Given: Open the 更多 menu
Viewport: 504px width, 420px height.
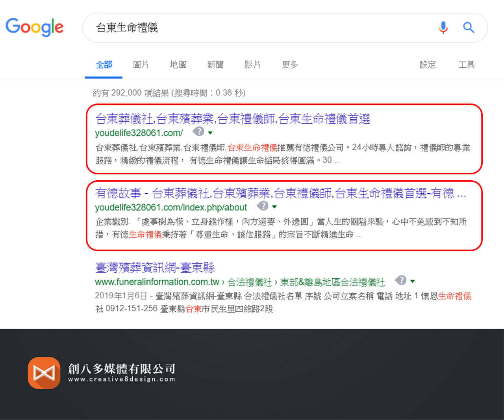Looking at the screenshot, I should pyautogui.click(x=290, y=65).
